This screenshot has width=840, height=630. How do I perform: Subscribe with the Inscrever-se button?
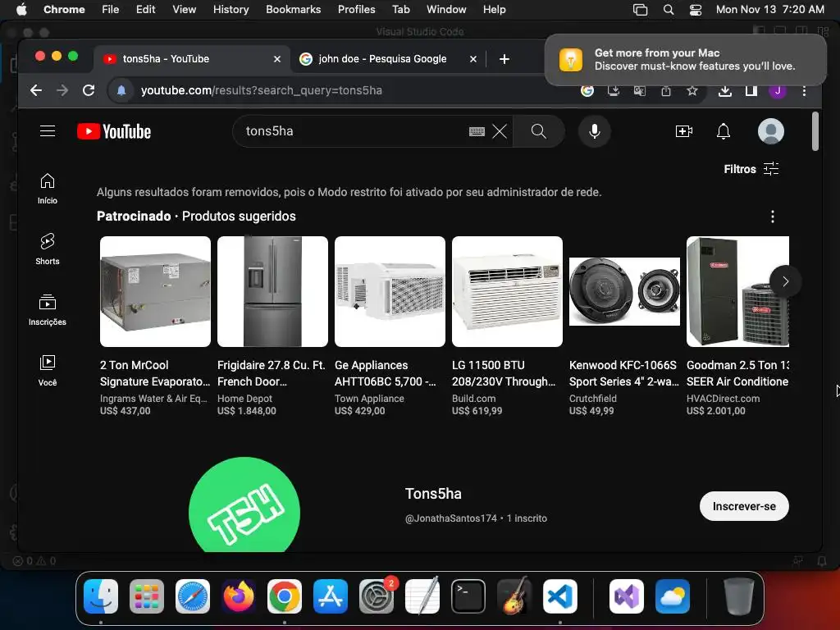[x=744, y=506]
